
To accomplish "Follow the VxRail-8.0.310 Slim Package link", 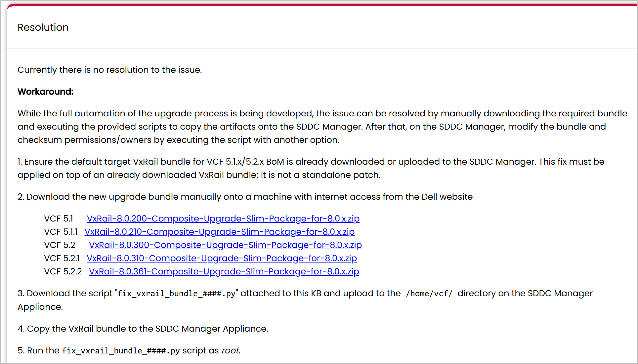I will pyautogui.click(x=222, y=258).
